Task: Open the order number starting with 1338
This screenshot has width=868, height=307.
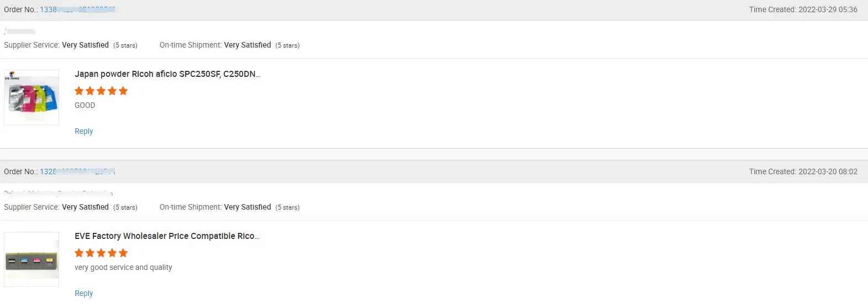Action: coord(77,9)
